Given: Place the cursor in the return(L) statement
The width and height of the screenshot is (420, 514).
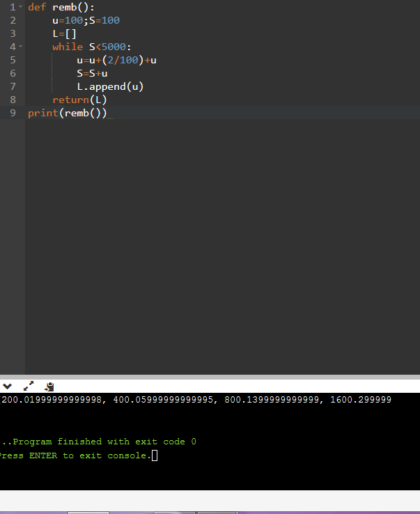Looking at the screenshot, I should (x=79, y=100).
